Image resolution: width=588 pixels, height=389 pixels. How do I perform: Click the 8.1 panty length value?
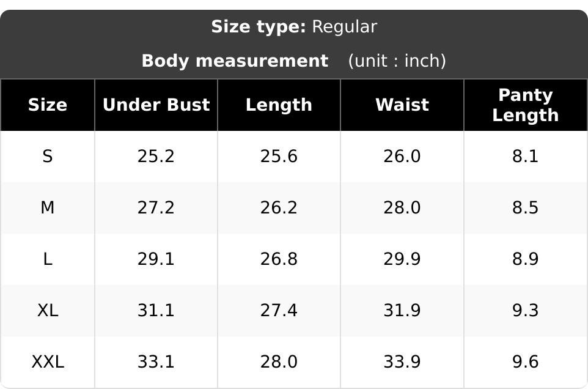526,157
